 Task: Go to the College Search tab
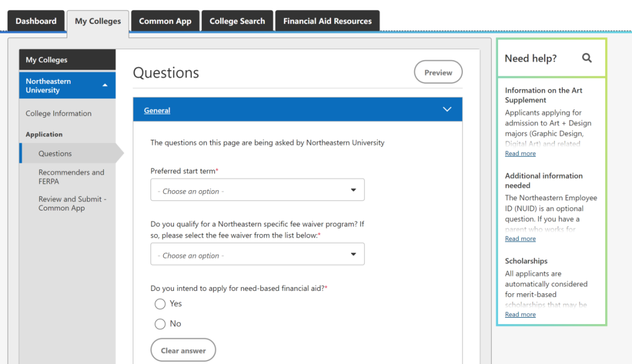237,21
